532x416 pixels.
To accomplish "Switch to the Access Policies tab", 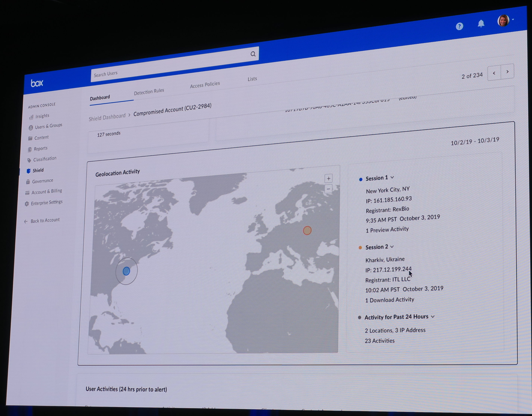I will (x=205, y=85).
